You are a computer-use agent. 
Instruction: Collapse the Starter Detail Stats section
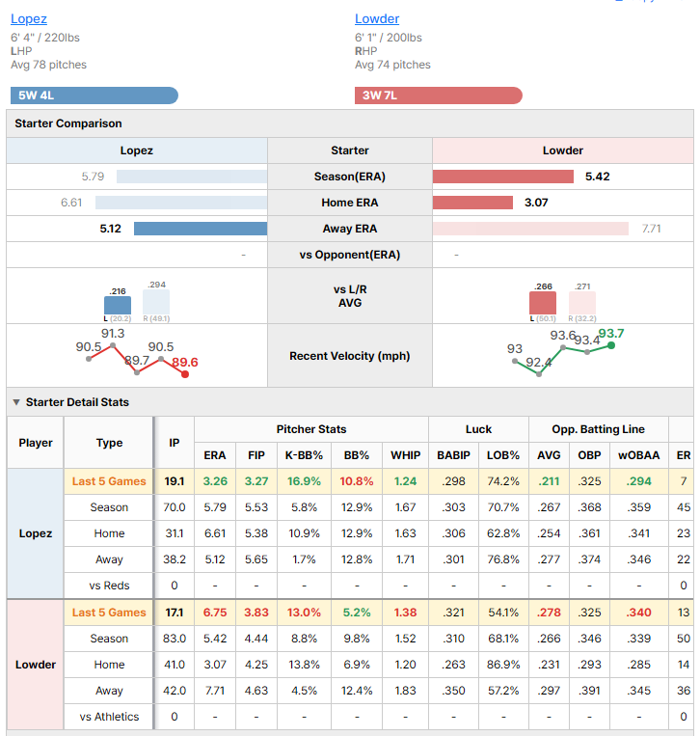point(16,402)
